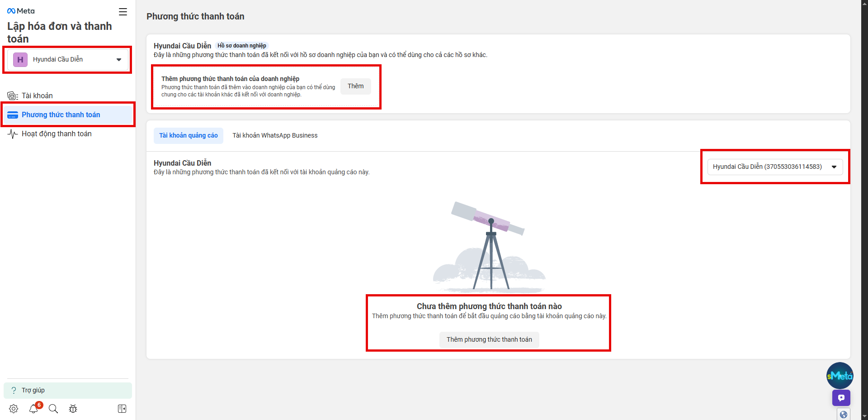
Task: Click the purple chat bubble icon
Action: coord(841,398)
